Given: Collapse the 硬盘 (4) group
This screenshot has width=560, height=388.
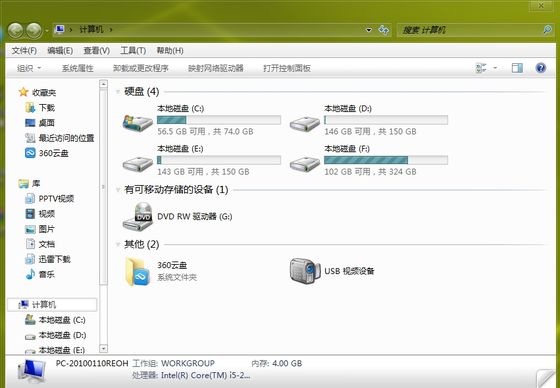Looking at the screenshot, I should (x=118, y=92).
